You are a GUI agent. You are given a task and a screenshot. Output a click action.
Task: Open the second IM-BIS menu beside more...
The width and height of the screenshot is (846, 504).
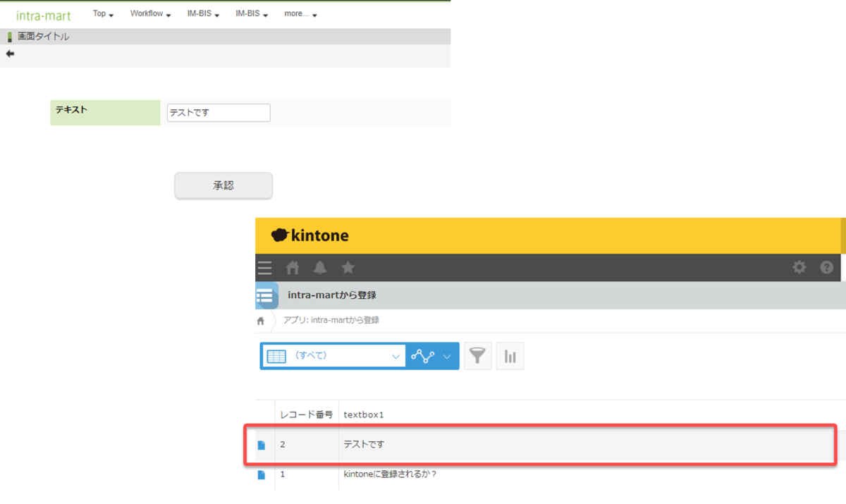click(252, 14)
